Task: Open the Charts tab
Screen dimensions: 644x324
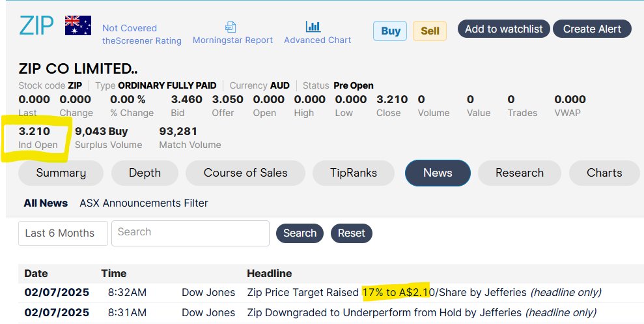Action: (x=604, y=173)
